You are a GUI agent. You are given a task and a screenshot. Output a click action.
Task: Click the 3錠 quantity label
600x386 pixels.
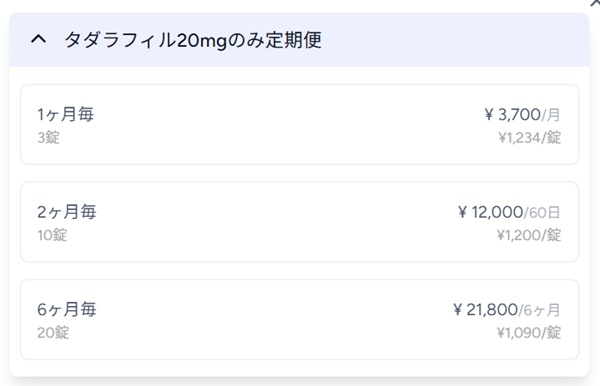(49, 137)
